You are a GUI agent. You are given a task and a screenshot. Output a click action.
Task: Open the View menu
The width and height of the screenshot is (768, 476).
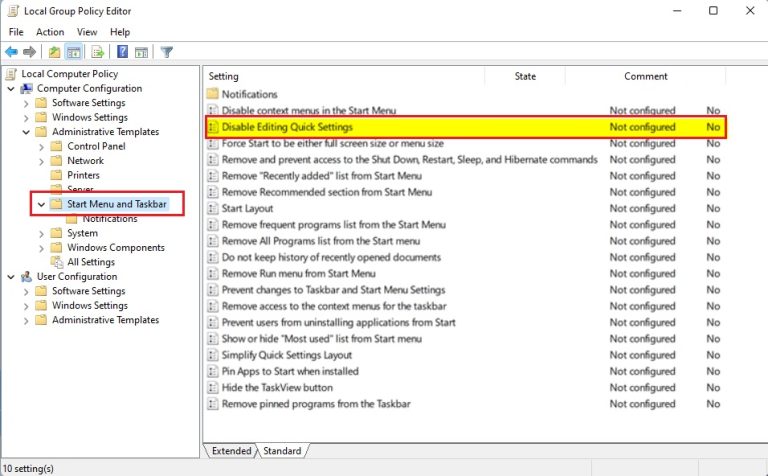pos(87,32)
